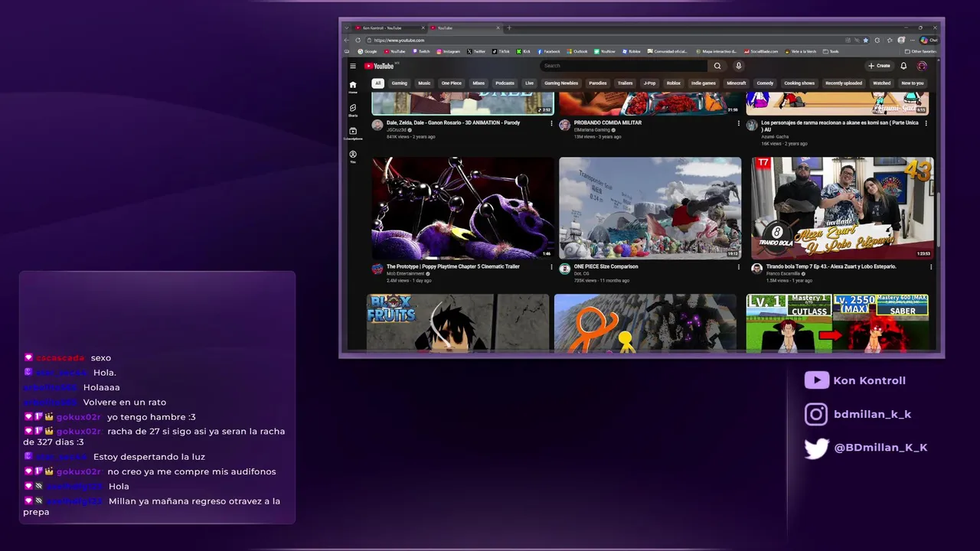Click the search magnifier button
Viewport: 980px width, 551px height.
click(717, 66)
